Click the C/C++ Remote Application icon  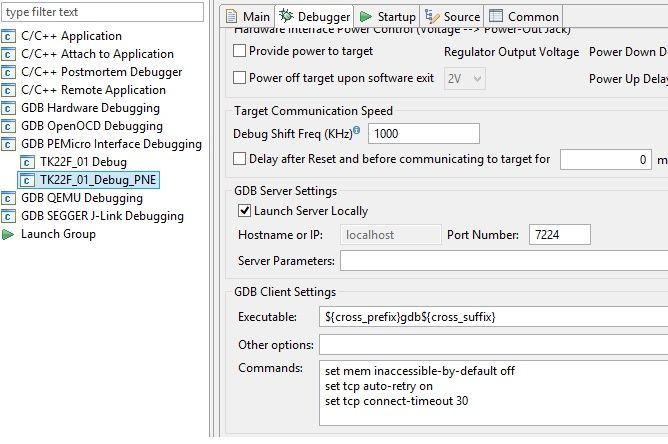(x=9, y=90)
